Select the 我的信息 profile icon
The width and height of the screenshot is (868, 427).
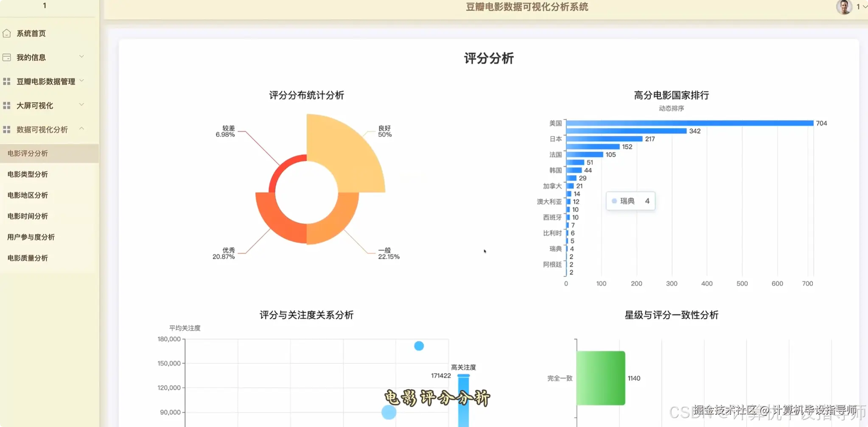click(x=6, y=57)
